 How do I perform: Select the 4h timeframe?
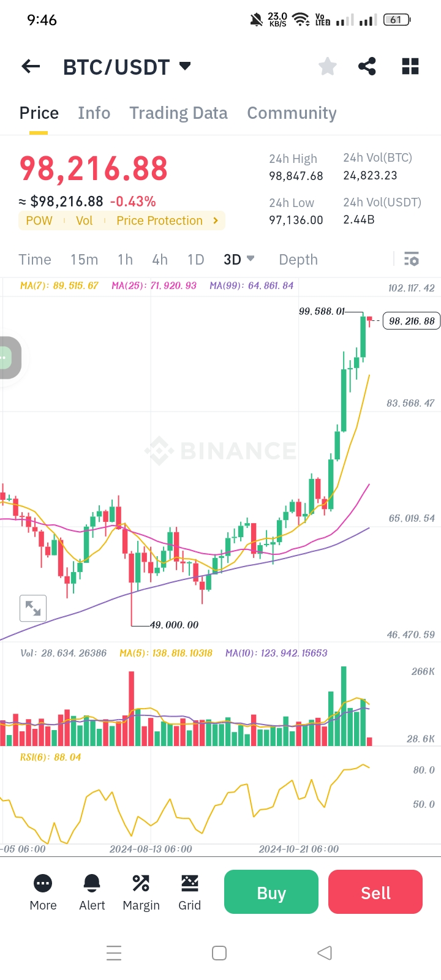tap(160, 259)
